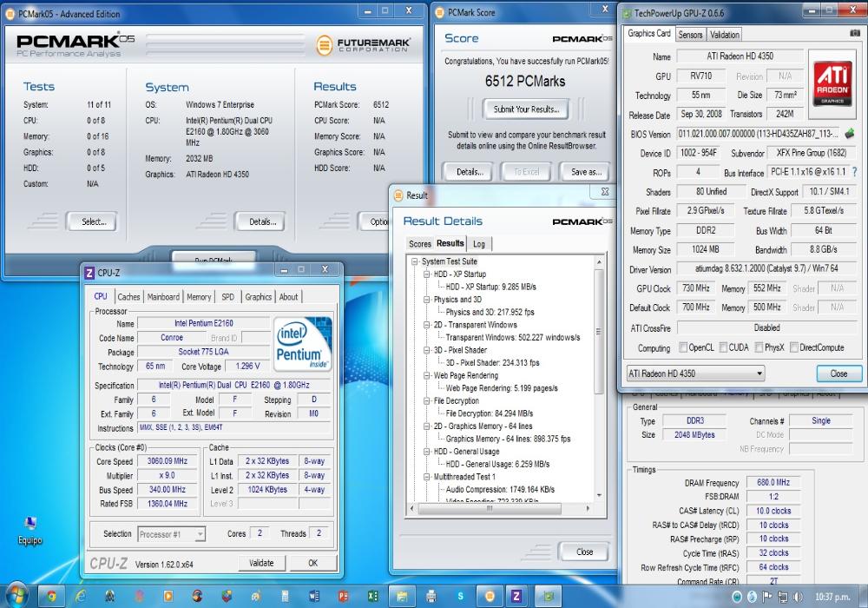The width and height of the screenshot is (868, 608).
Task: Click the taskbar clock showing 10:37 p.m.
Action: 832,597
